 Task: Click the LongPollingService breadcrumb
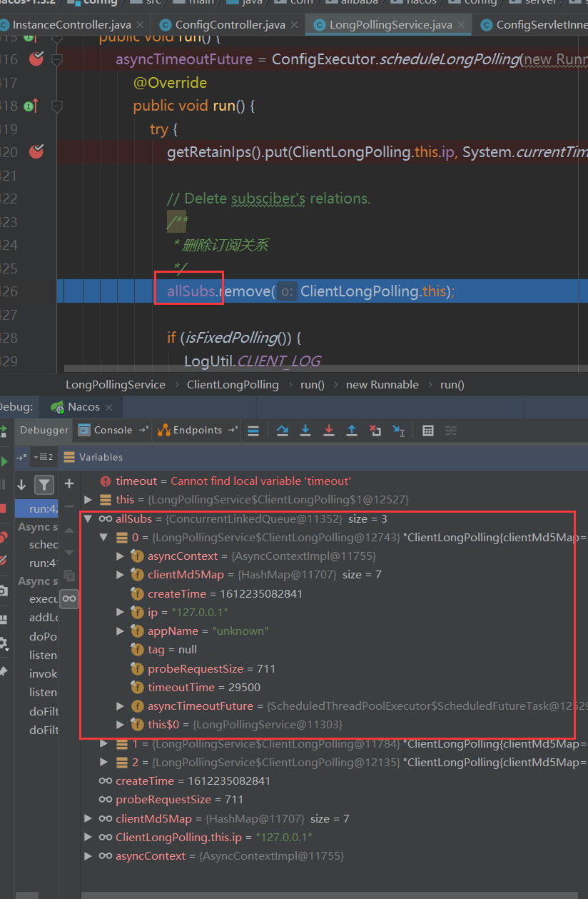[116, 384]
